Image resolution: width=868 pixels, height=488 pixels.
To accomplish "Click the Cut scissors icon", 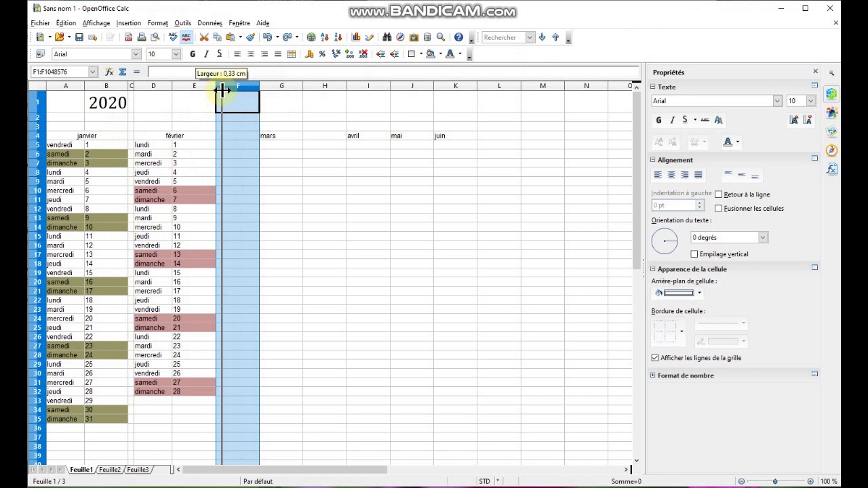I will pos(204,37).
